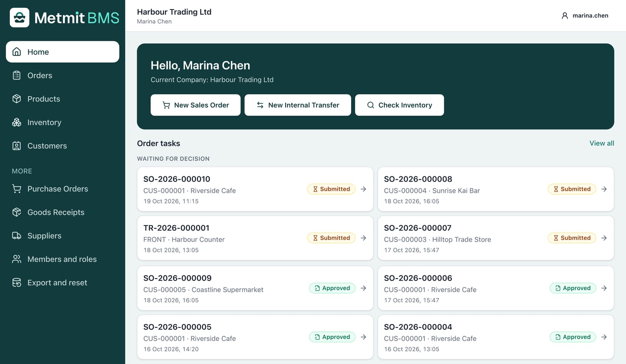Click the New Sales Order button
This screenshot has width=626, height=364.
[x=196, y=105]
